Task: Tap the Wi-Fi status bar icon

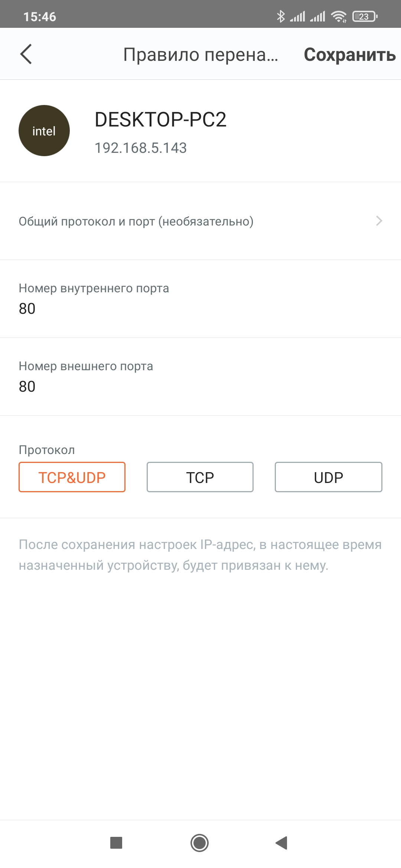Action: click(339, 16)
